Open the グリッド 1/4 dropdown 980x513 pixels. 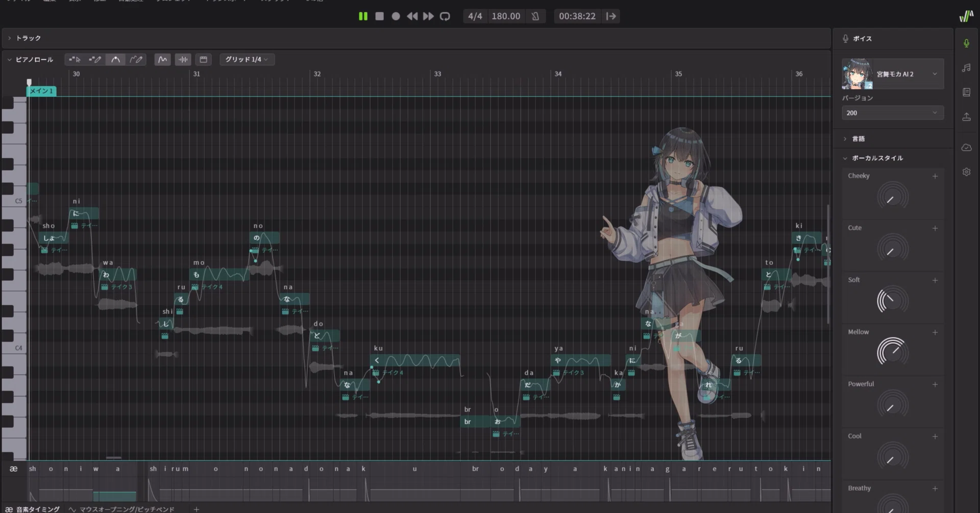click(x=247, y=60)
